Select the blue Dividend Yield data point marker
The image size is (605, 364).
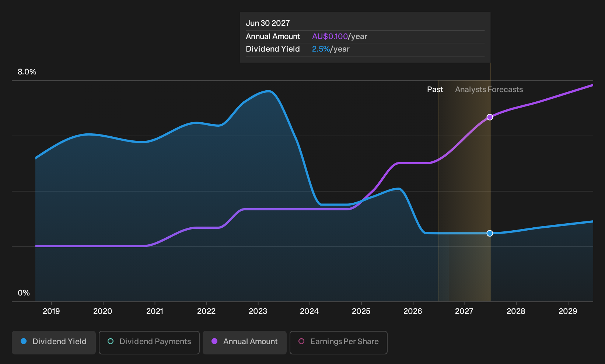pos(490,233)
